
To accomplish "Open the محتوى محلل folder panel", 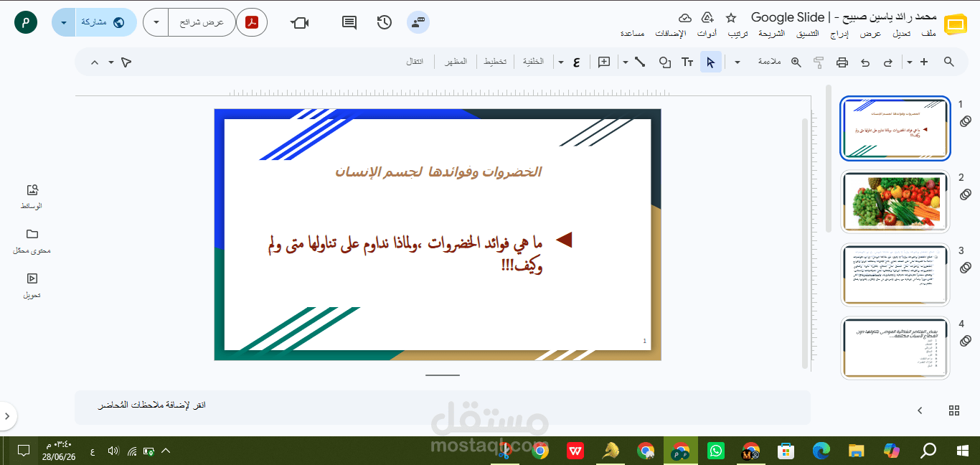I will pos(32,241).
